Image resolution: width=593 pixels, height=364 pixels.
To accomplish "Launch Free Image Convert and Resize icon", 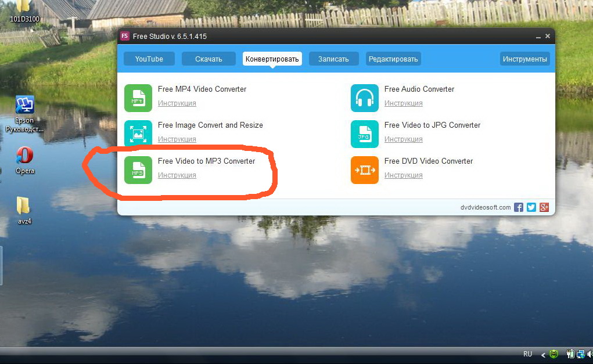I will pos(138,134).
